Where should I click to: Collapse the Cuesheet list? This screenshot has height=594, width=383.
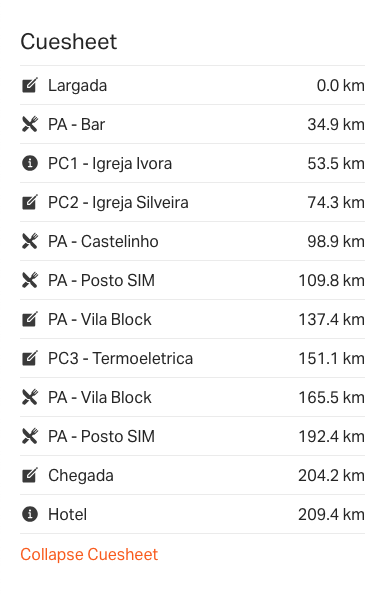89,555
